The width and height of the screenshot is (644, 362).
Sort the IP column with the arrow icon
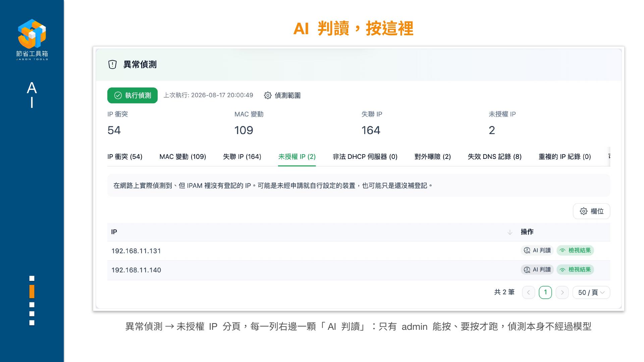pyautogui.click(x=510, y=232)
